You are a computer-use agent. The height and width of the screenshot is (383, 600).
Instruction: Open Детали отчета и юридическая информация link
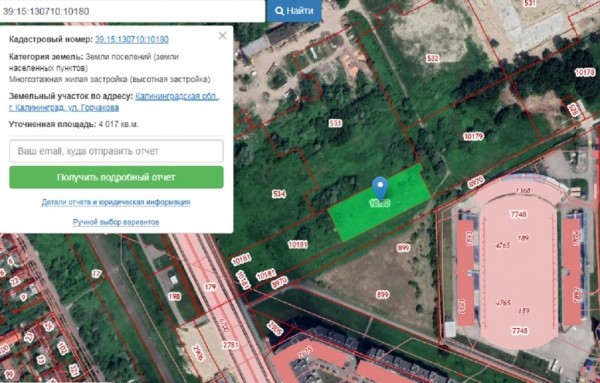tap(116, 202)
